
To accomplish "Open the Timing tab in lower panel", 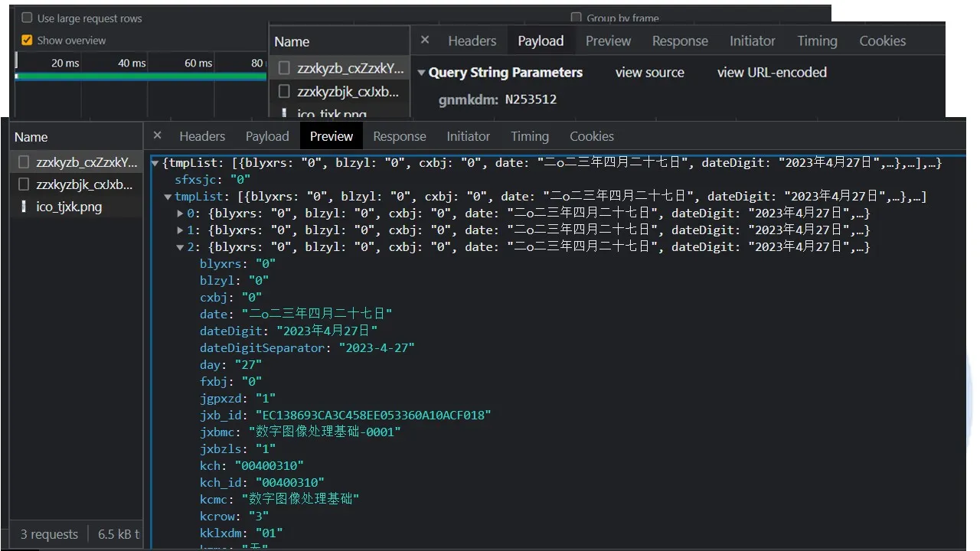I will (x=530, y=136).
